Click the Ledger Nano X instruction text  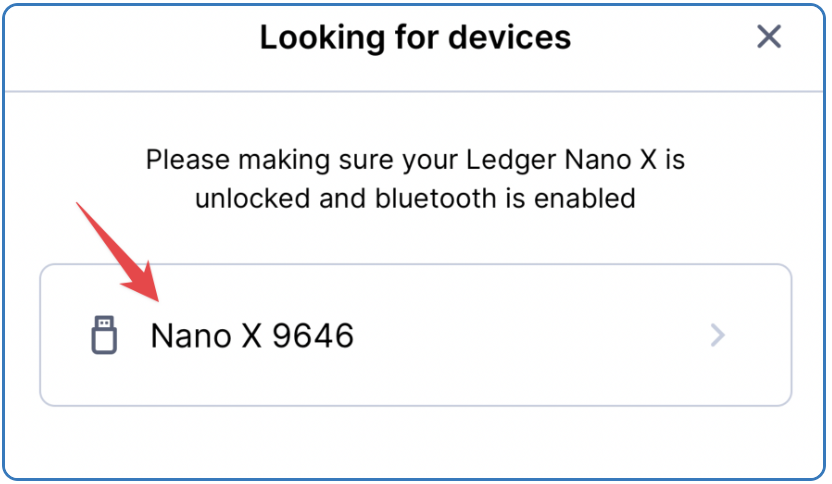415,179
